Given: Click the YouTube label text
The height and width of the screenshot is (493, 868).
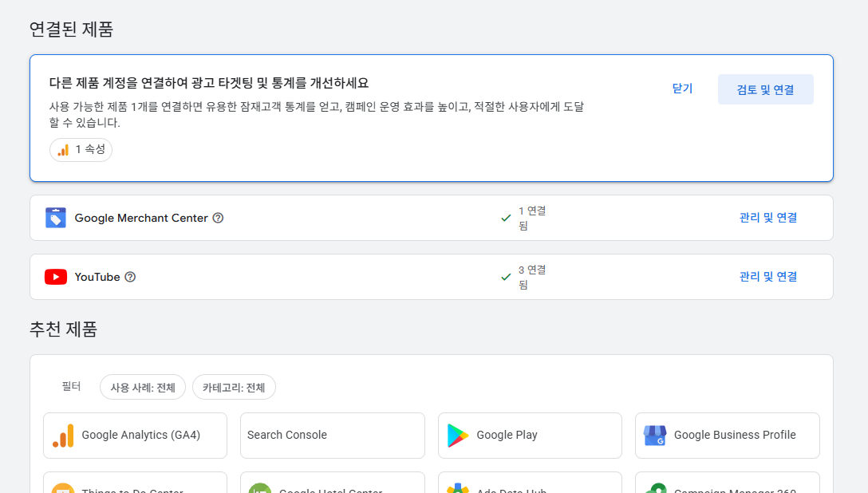Looking at the screenshot, I should coord(97,277).
